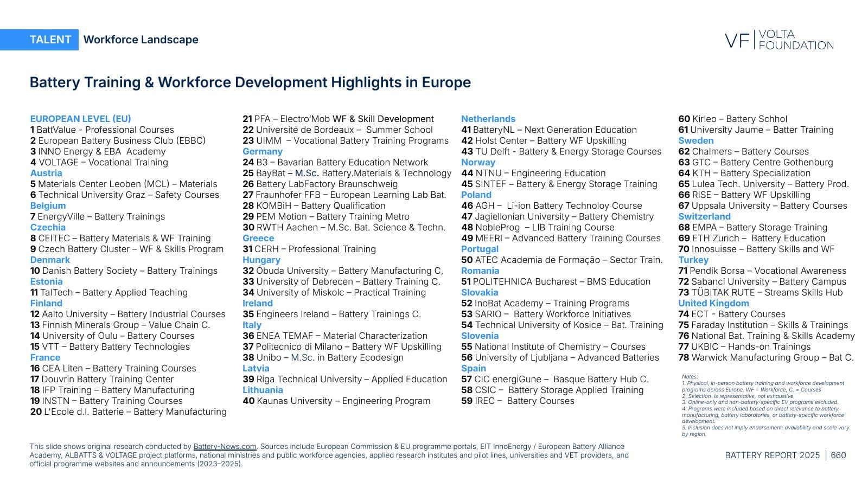Viewport: 868px width, 488px height.
Task: Click entry 12 Aalto University
Action: [x=128, y=314]
